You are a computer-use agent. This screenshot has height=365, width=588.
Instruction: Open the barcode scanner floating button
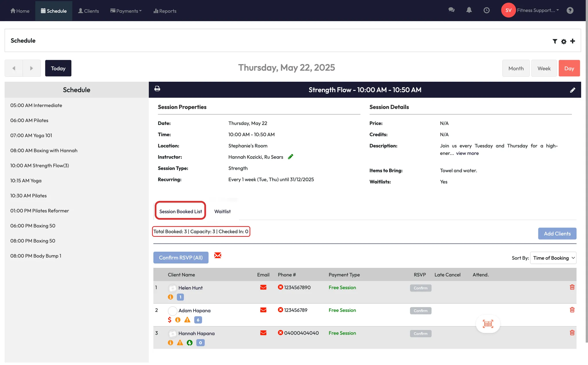pyautogui.click(x=488, y=324)
